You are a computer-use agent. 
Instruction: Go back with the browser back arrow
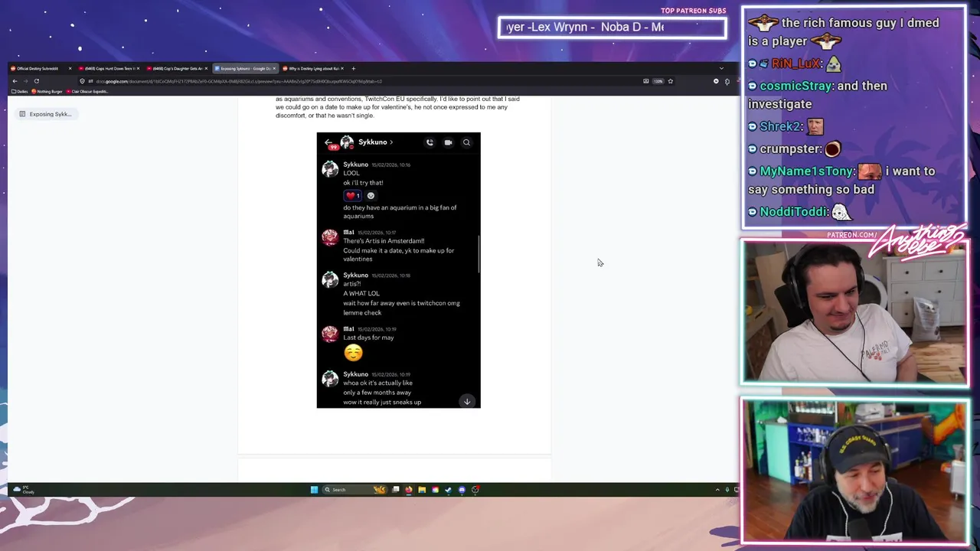[x=15, y=81]
